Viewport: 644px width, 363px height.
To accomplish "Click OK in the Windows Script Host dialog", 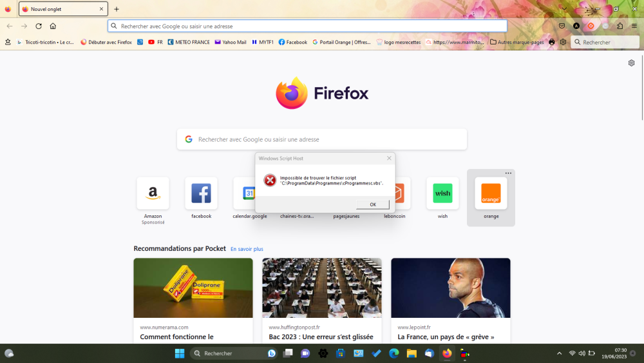I will click(373, 204).
